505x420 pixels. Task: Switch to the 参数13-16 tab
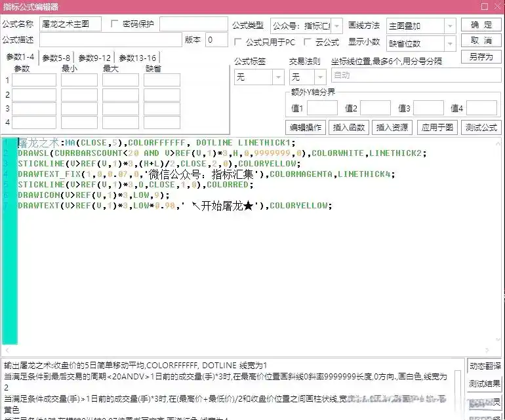tap(138, 58)
